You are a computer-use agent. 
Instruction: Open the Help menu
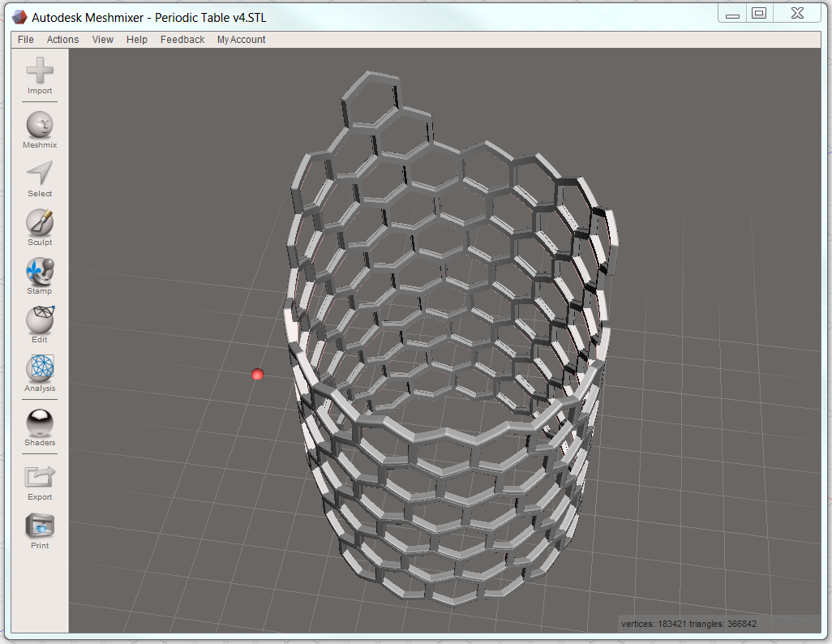click(x=137, y=39)
